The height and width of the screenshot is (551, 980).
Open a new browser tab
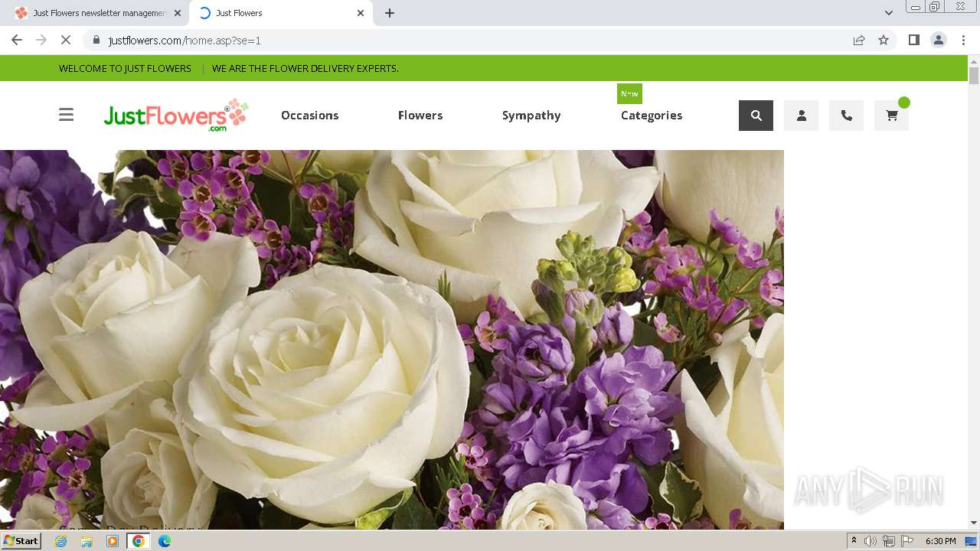tap(390, 13)
